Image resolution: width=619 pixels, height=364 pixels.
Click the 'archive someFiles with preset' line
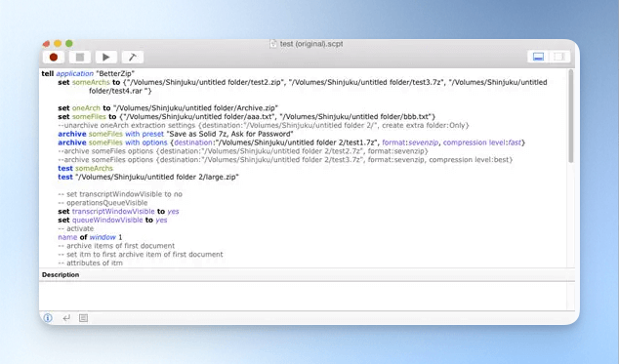click(x=176, y=134)
